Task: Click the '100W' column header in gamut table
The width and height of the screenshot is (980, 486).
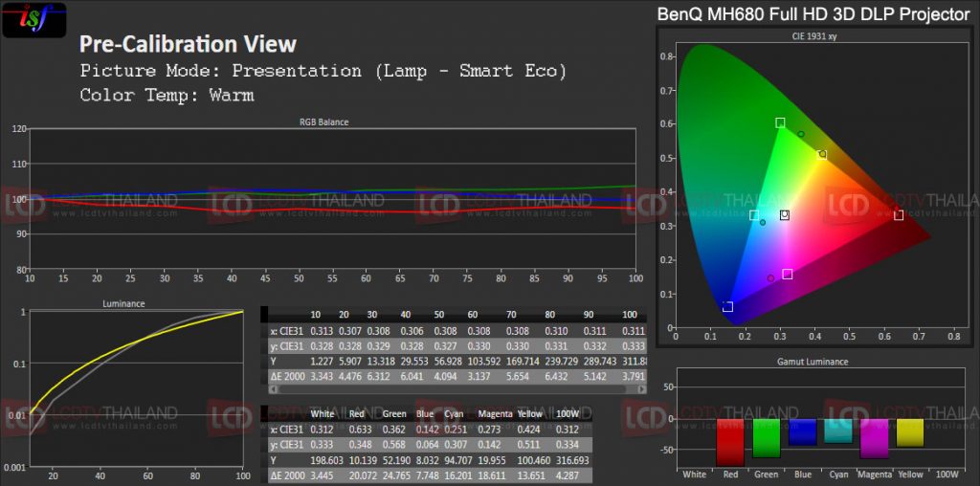Action: [567, 413]
